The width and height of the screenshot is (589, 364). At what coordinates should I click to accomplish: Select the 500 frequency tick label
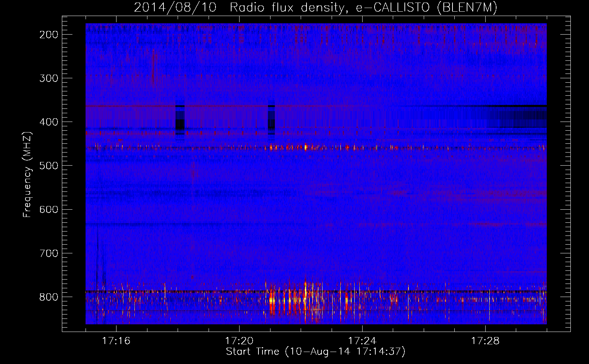48,166
